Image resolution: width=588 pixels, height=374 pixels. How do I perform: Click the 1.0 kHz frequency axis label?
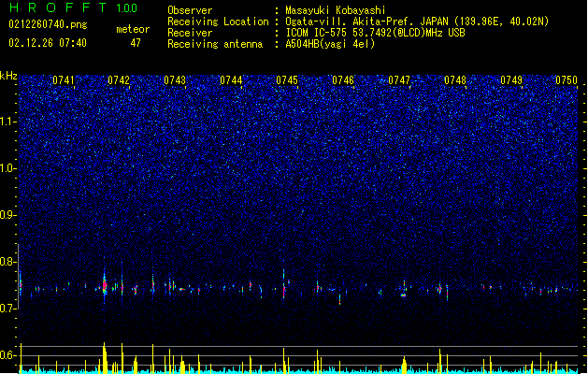pos(7,168)
